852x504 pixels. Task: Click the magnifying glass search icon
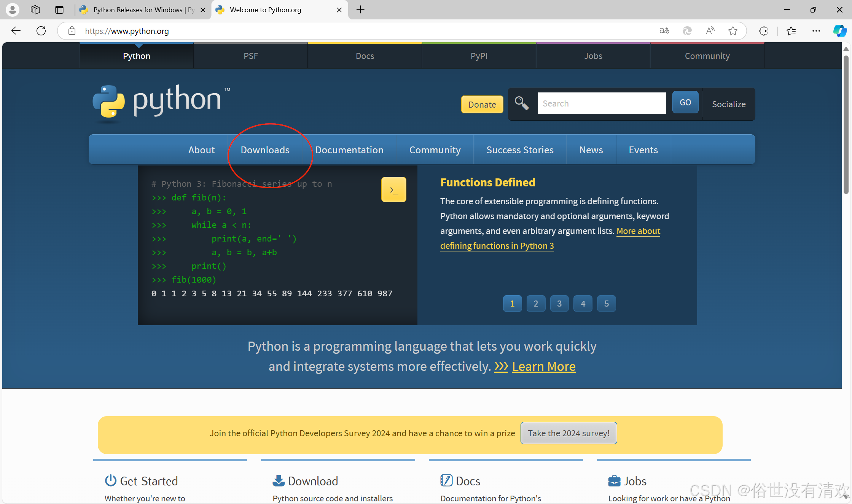click(521, 103)
